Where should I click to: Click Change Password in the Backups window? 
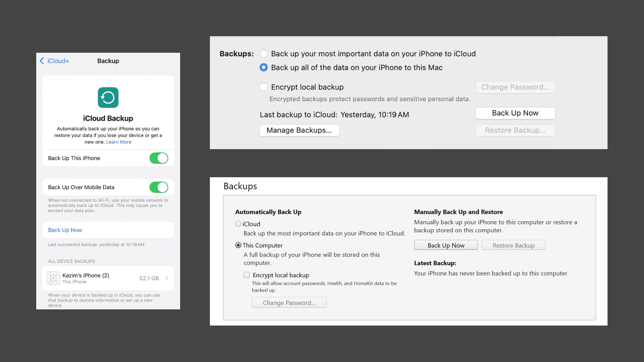(x=289, y=302)
